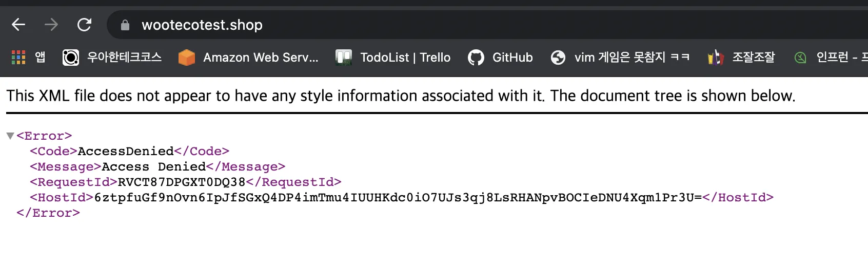Screen dimensions: 868x263
Task: Click the 인프런 bookmark icon
Action: click(x=800, y=58)
